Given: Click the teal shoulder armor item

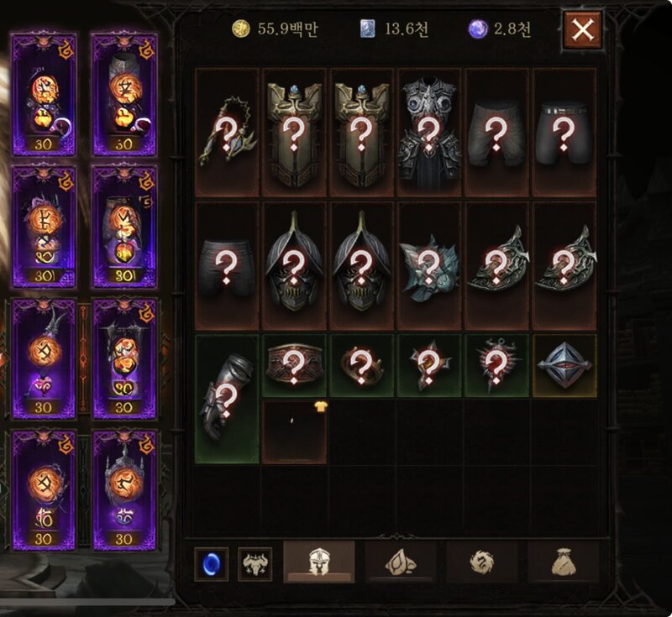Looking at the screenshot, I should (x=429, y=266).
